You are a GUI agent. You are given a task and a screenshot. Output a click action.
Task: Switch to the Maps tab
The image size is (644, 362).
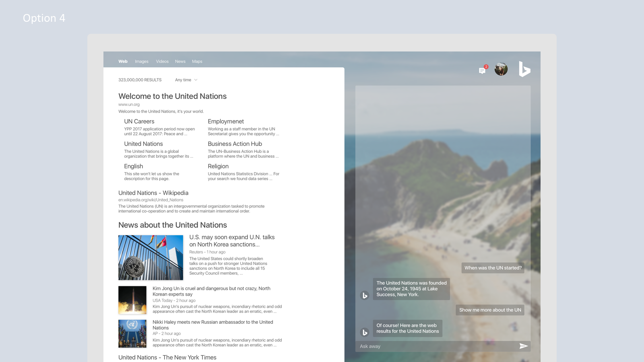pyautogui.click(x=197, y=62)
